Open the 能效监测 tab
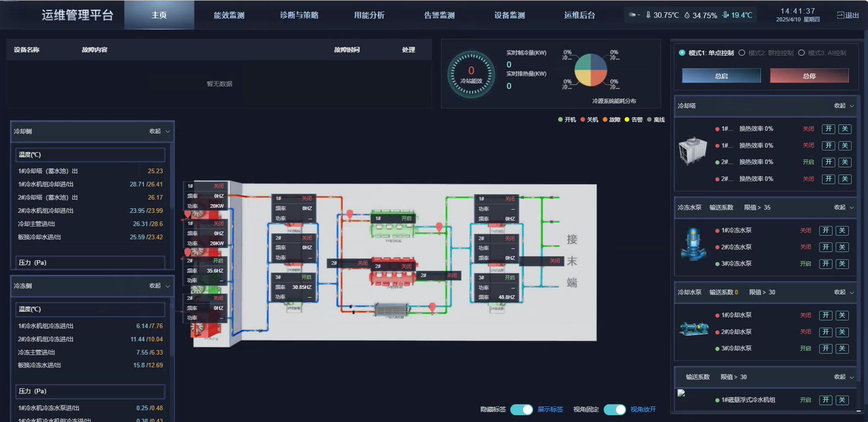The height and width of the screenshot is (422, 868). [x=229, y=15]
